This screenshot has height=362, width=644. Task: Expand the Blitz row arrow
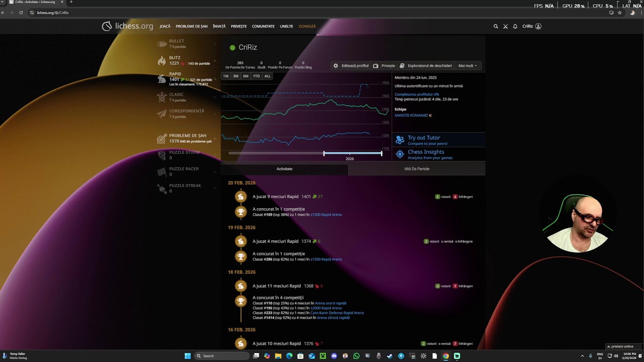click(215, 61)
